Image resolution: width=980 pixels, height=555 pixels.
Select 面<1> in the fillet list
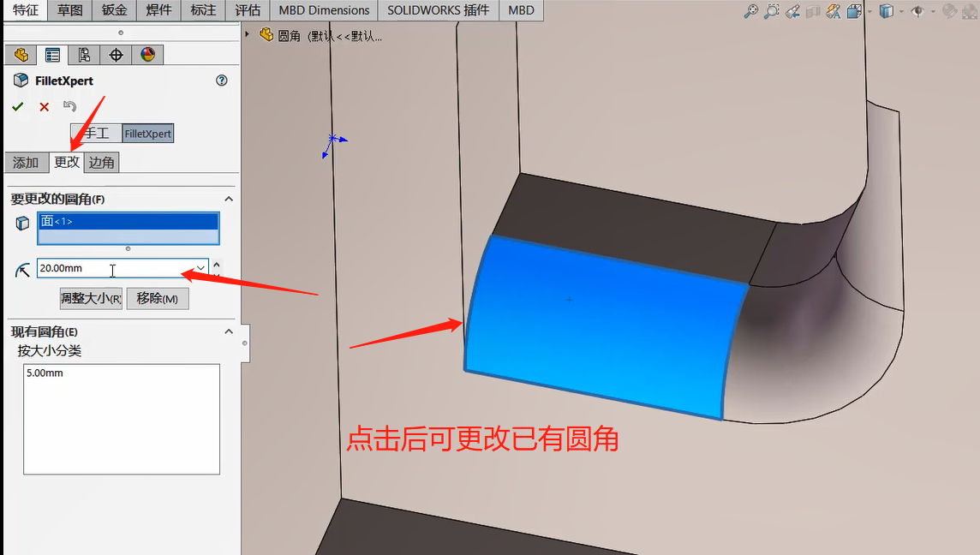pos(128,221)
